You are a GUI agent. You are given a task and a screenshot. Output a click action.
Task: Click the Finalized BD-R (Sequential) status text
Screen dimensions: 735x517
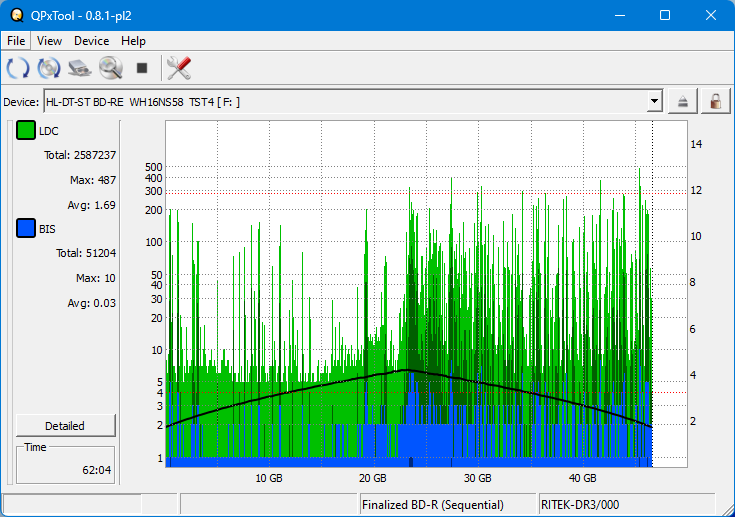pyautogui.click(x=433, y=505)
